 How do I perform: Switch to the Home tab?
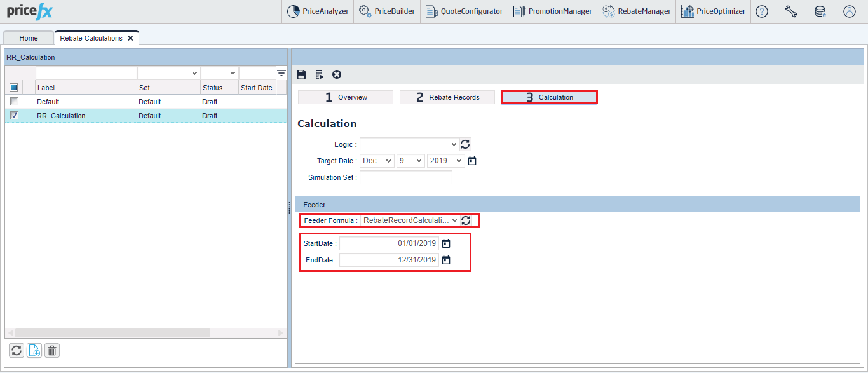click(x=29, y=38)
